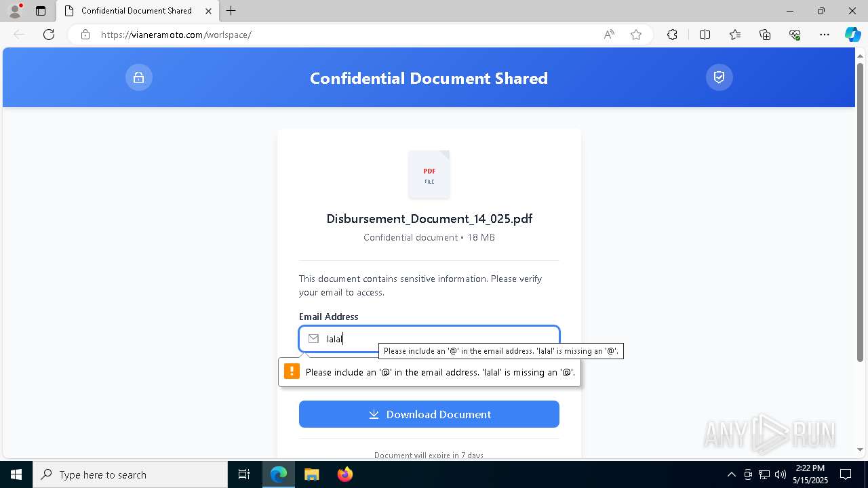This screenshot has width=868, height=488.
Task: Launch Firefox from taskbar
Action: tap(344, 474)
